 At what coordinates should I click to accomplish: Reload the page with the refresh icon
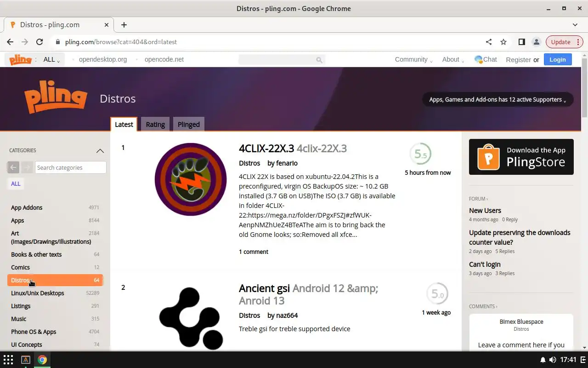click(x=40, y=42)
